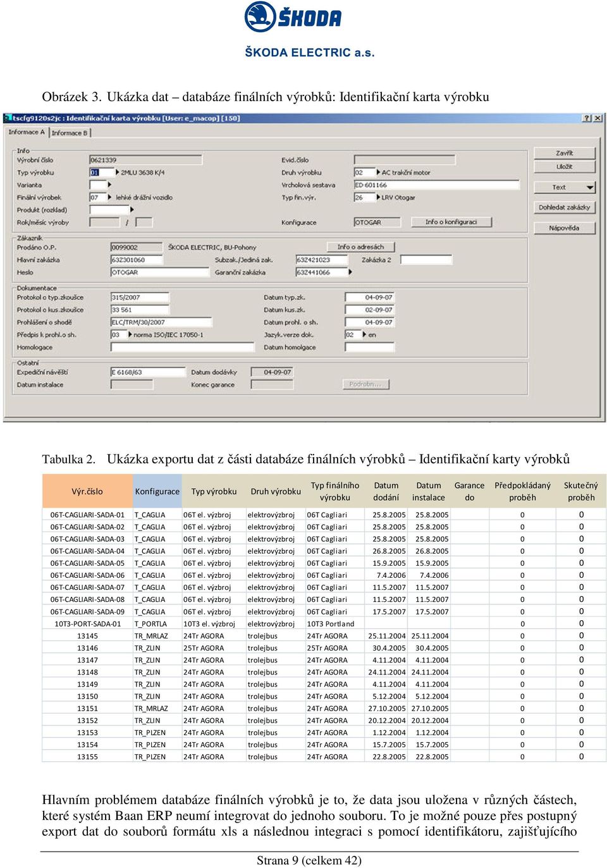The width and height of the screenshot is (607, 868).
Task: Open lookup arrow beside Typ fin.výr. code
Action: pos(378,198)
